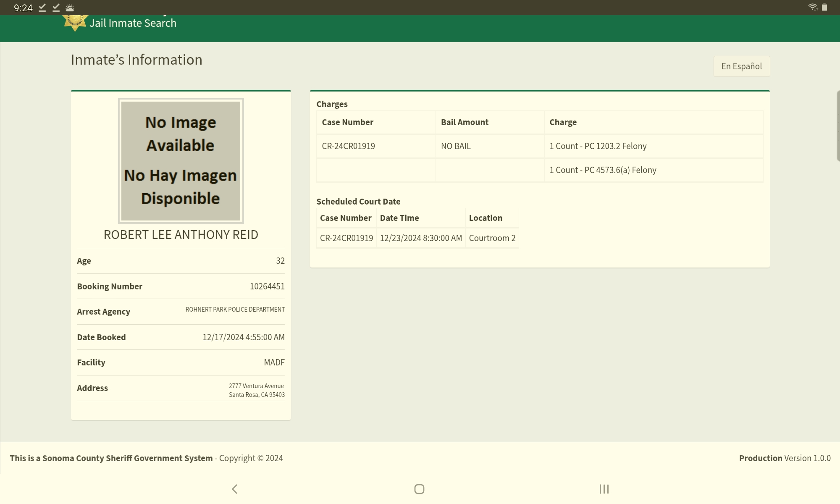Select case CR-24CR01919 in court date table
The height and width of the screenshot is (504, 840).
pyautogui.click(x=346, y=238)
